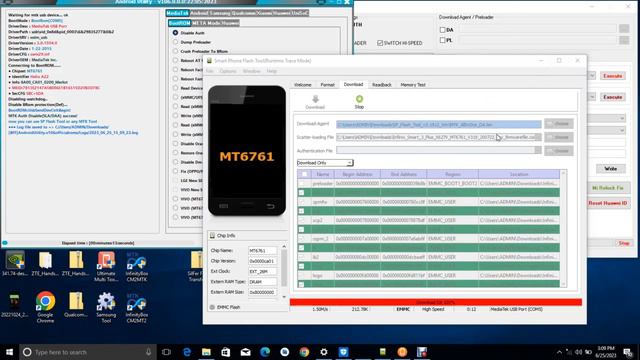Click the taskbar microphone icon in search
The image size is (640, 360).
click(x=148, y=352)
